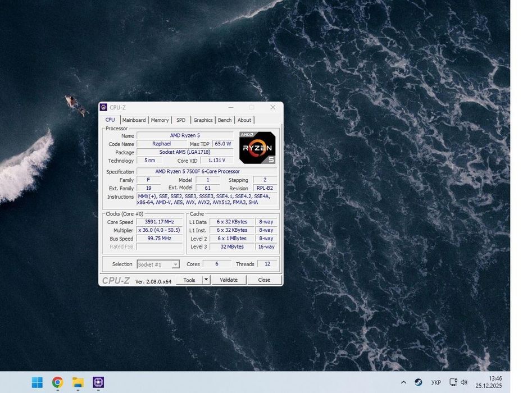Click the Tools button
The height and width of the screenshot is (393, 532).
[189, 280]
